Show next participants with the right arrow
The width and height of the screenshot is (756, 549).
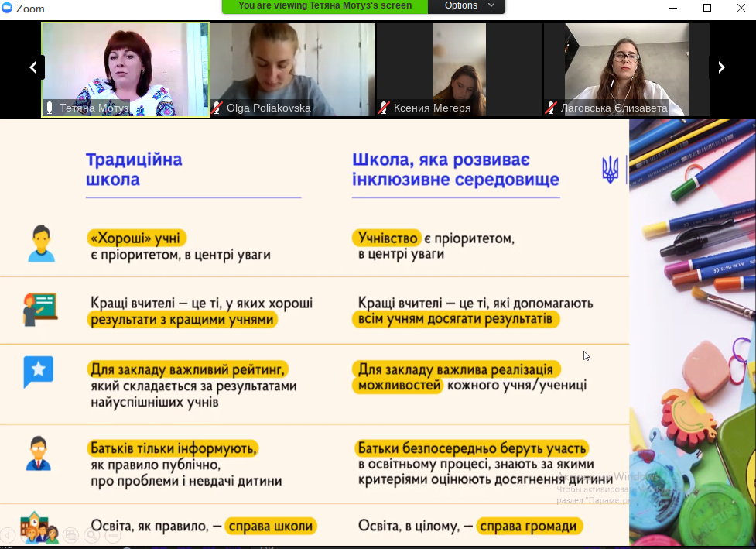coord(721,67)
